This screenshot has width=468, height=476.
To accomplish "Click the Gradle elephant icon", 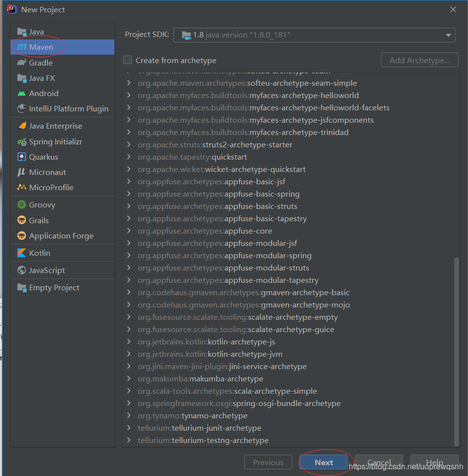I will pos(22,63).
